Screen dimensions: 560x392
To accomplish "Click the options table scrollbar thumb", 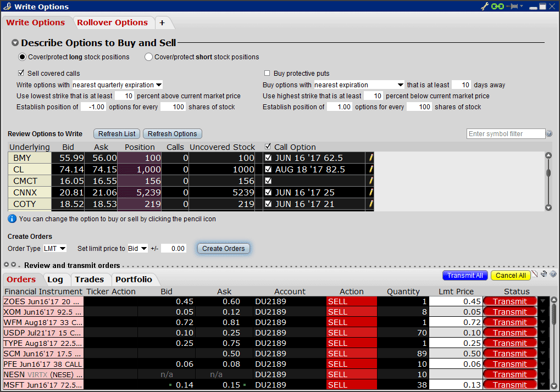I will point(548,172).
